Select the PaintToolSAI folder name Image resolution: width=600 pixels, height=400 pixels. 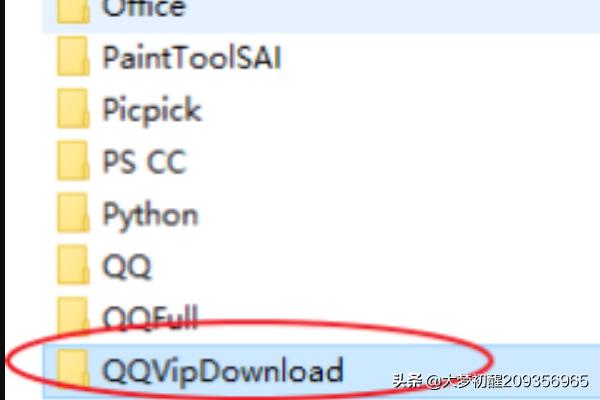tap(192, 57)
